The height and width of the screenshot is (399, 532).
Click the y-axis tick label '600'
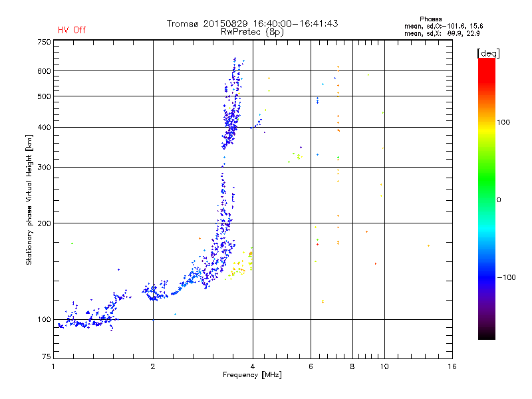pos(44,71)
